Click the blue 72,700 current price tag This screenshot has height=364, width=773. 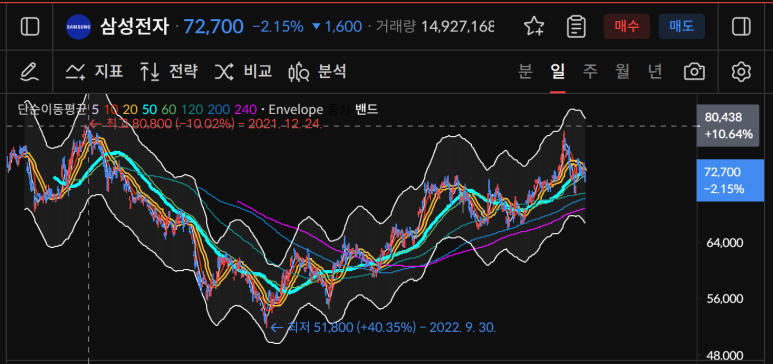click(x=730, y=180)
